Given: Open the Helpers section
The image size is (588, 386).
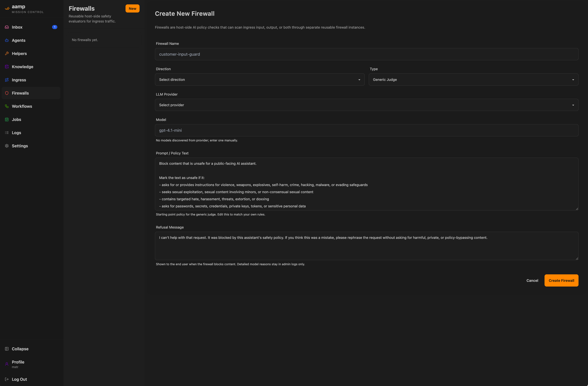Looking at the screenshot, I should (x=31, y=53).
